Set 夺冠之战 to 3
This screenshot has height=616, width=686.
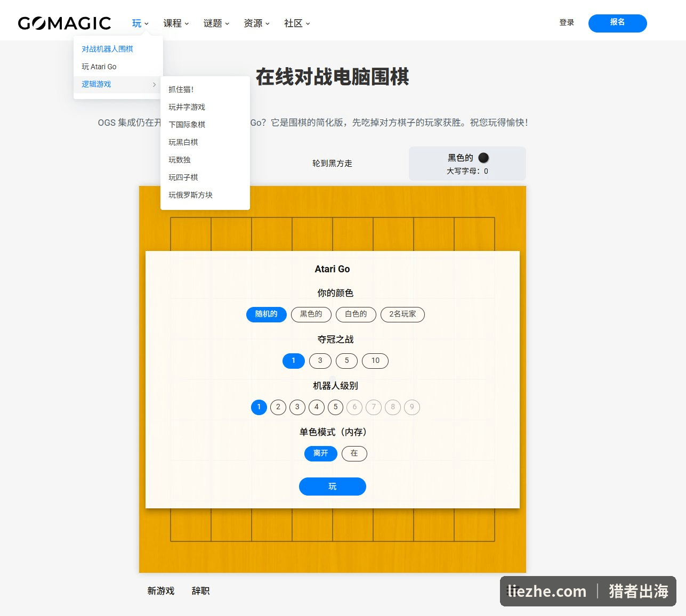tap(320, 361)
